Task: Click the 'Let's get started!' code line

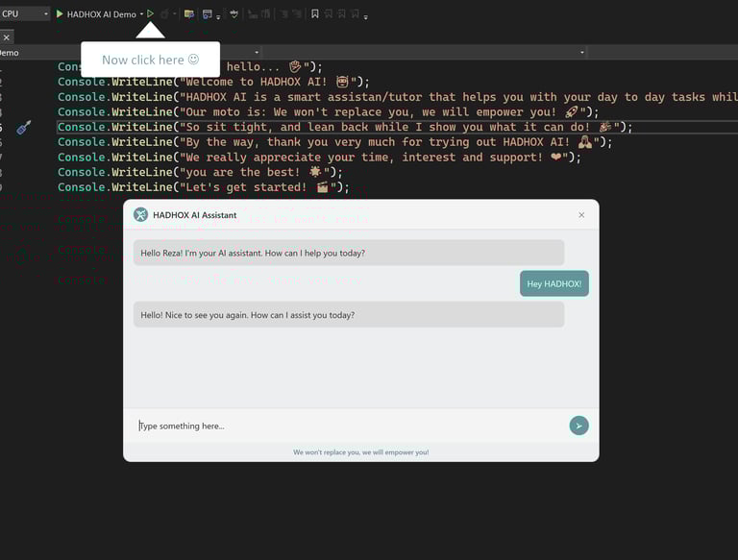Action: [x=204, y=187]
